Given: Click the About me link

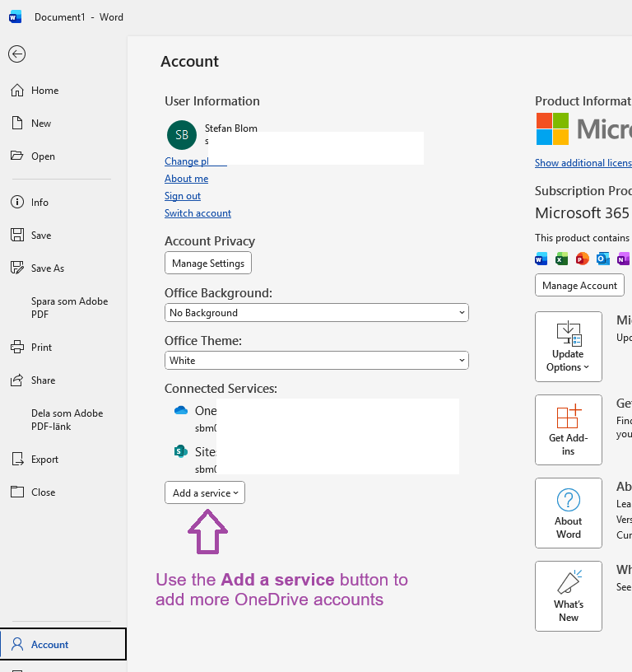Looking at the screenshot, I should tap(186, 179).
